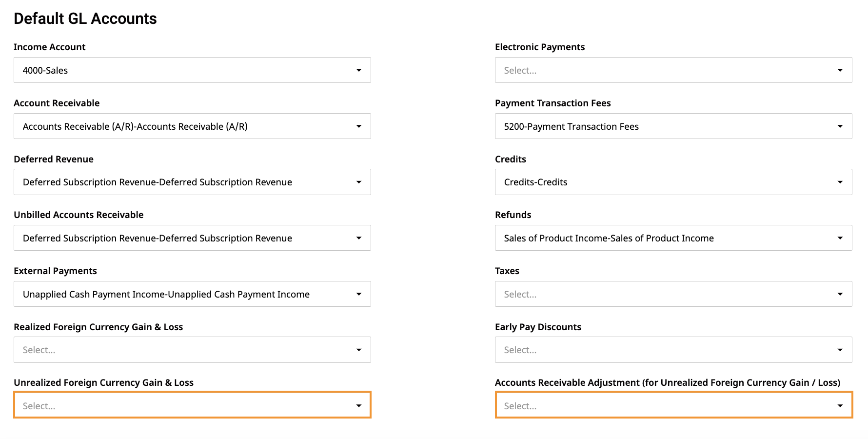Screen dimensions: 868x439
Task: Click the Taxes dropdown arrow
Action: [x=840, y=294]
